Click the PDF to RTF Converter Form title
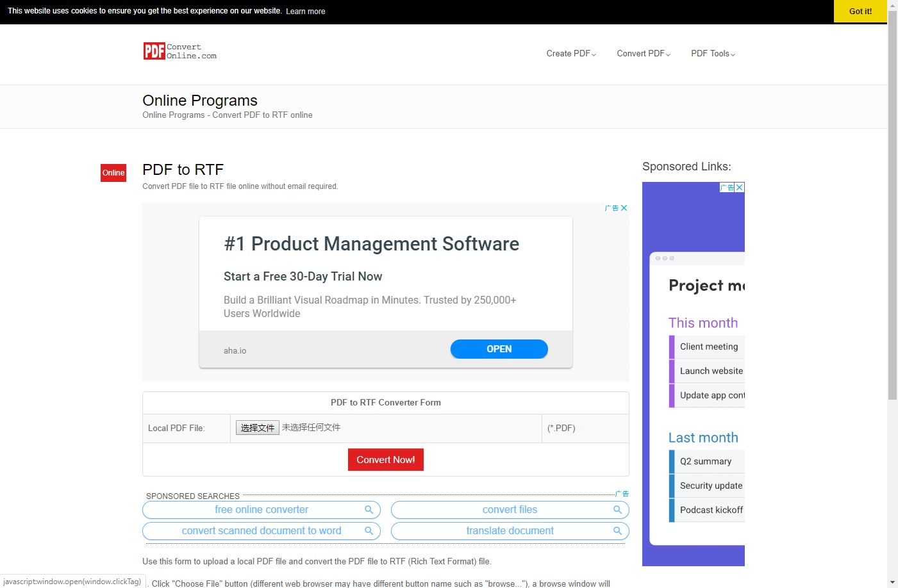The image size is (898, 588). 386,403
